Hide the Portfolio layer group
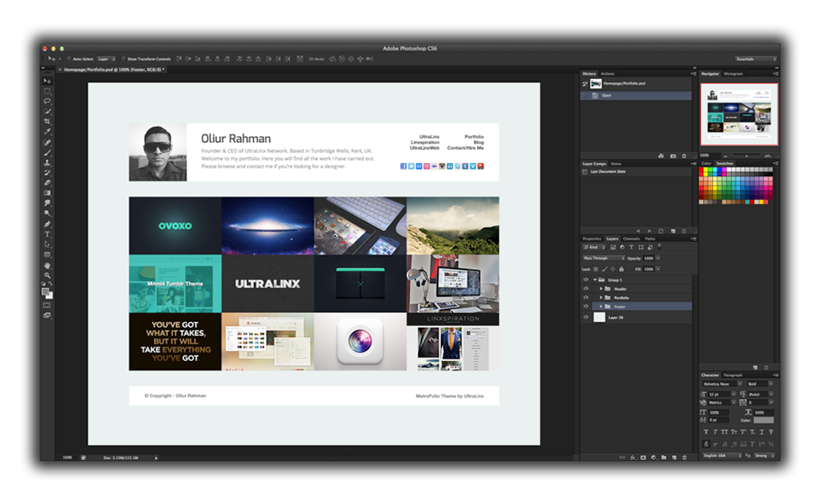 pos(586,297)
